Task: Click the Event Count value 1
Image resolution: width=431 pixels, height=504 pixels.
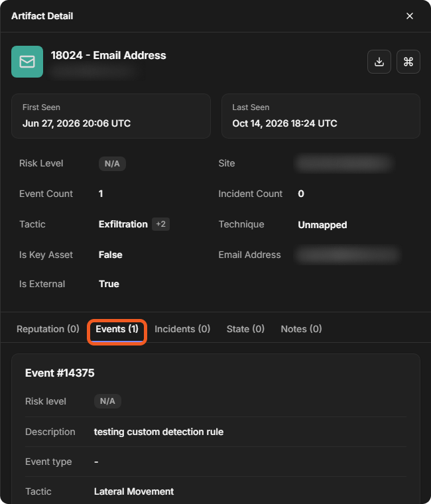Action: coord(101,194)
